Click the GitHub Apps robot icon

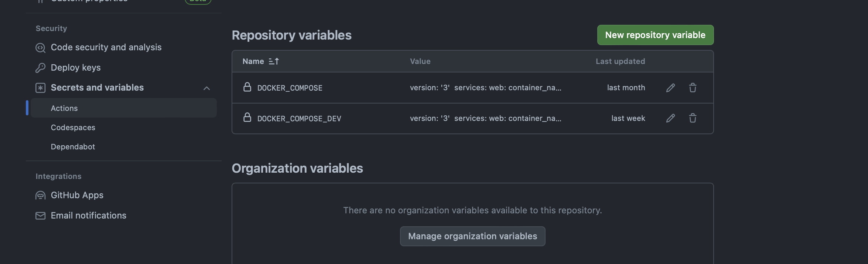tap(40, 195)
